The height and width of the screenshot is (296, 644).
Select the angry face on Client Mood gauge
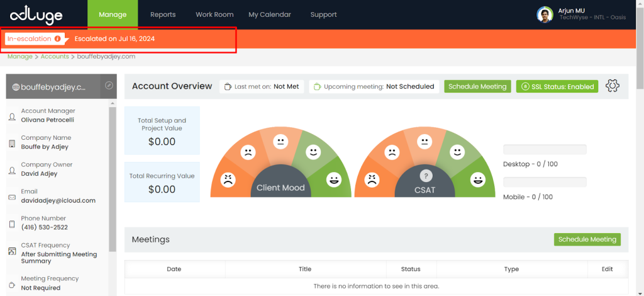click(x=227, y=181)
